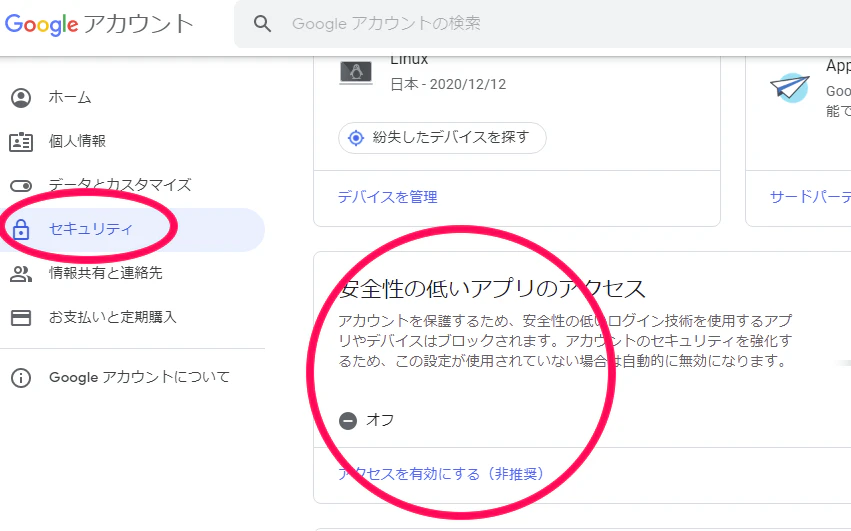Click アクセスを有効にする（非推奨）link
The height and width of the screenshot is (531, 851).
click(441, 474)
